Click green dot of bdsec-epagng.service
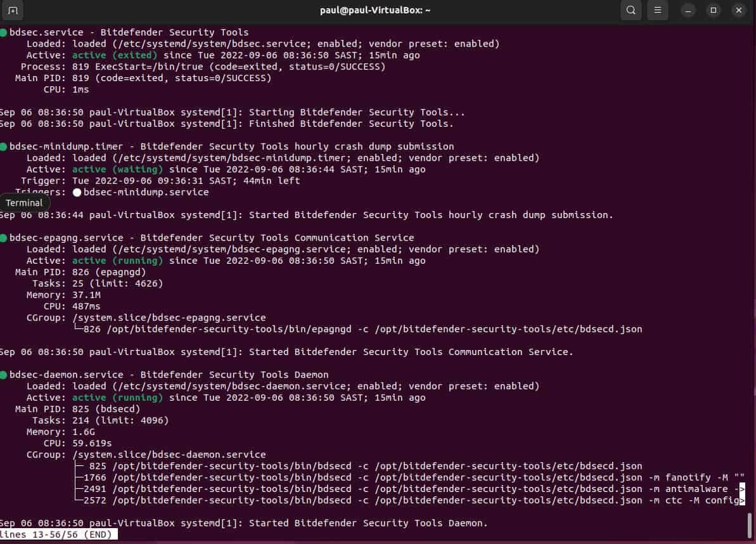 point(3,238)
